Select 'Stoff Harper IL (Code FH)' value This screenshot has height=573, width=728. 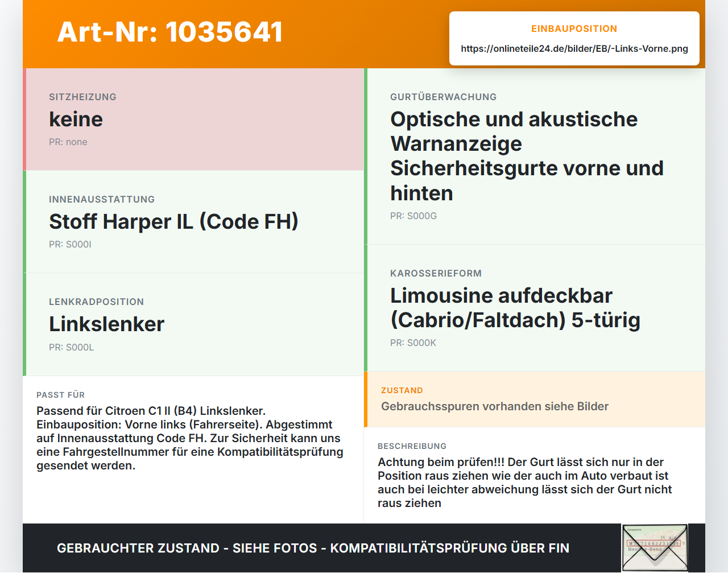[x=173, y=221]
